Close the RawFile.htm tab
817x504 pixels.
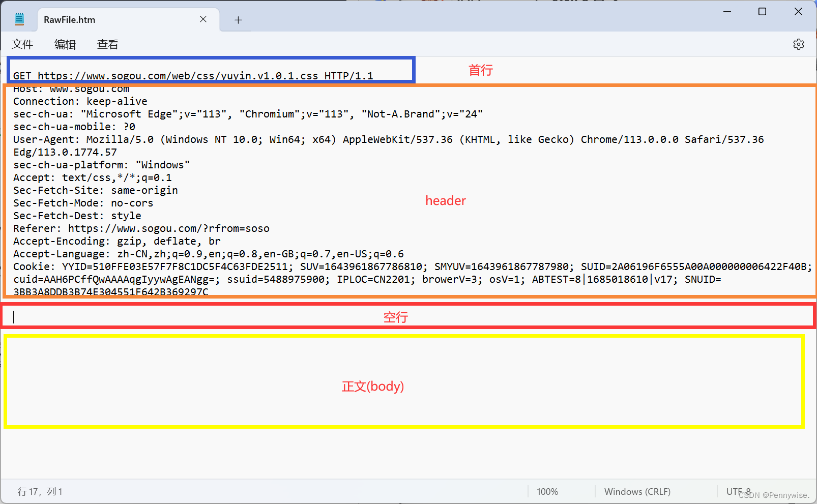[x=203, y=19]
